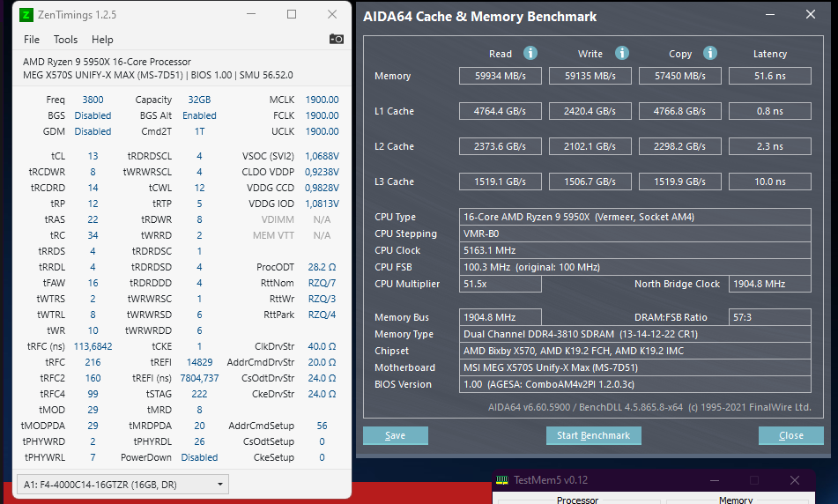Viewport: 838px width, 504px height.
Task: Minimize the ZenTimings window
Action: (251, 14)
